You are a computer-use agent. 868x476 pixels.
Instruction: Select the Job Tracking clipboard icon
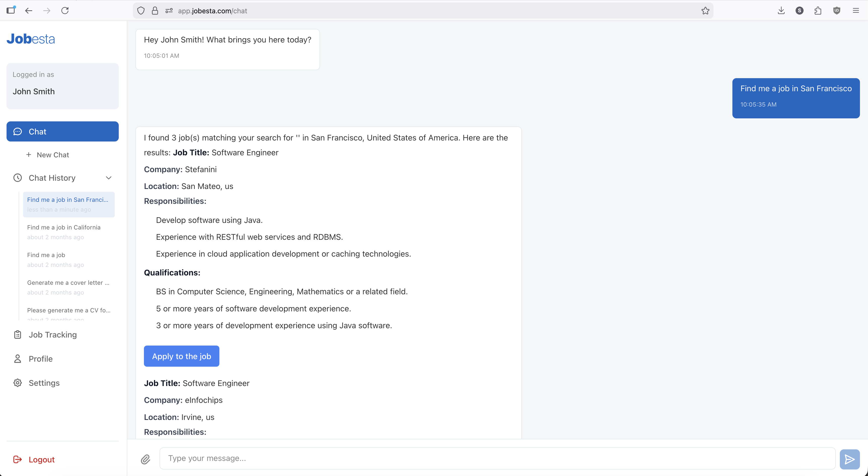point(18,335)
